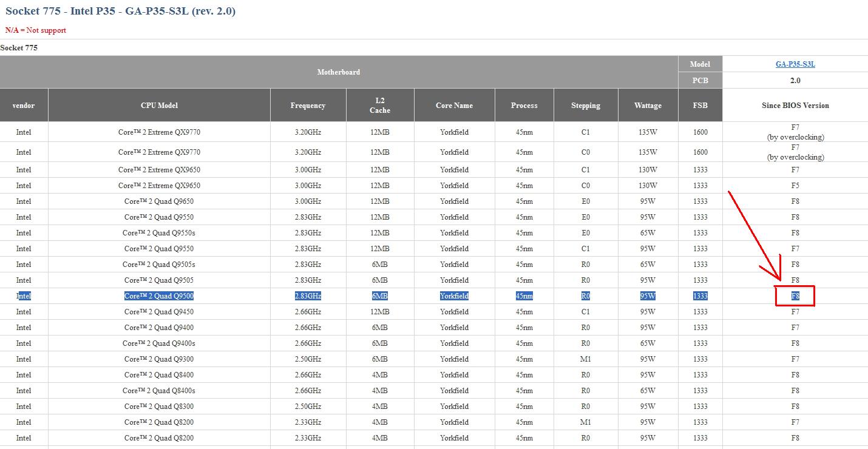Click the M1 stepping in Q9300 row
This screenshot has width=868, height=449.
click(586, 359)
